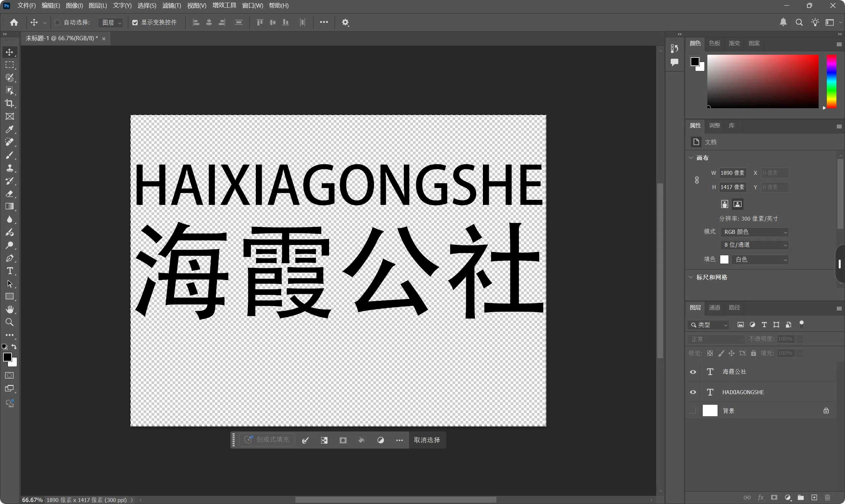Click the 创成式填充 button
845x504 pixels.
click(x=267, y=440)
